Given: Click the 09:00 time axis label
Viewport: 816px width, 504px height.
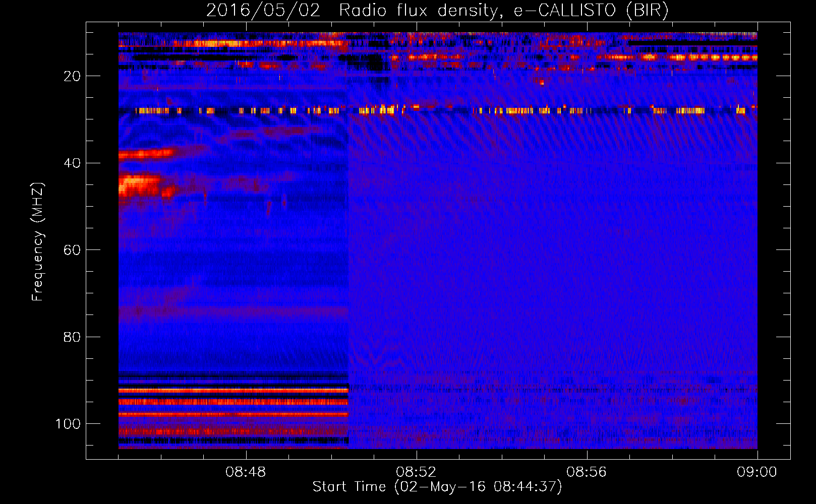Looking at the screenshot, I should click(757, 472).
